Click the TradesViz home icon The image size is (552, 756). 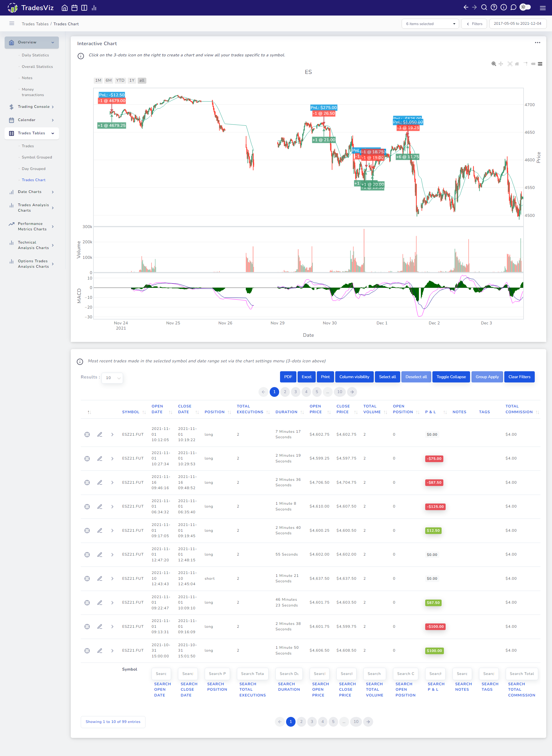click(x=63, y=8)
